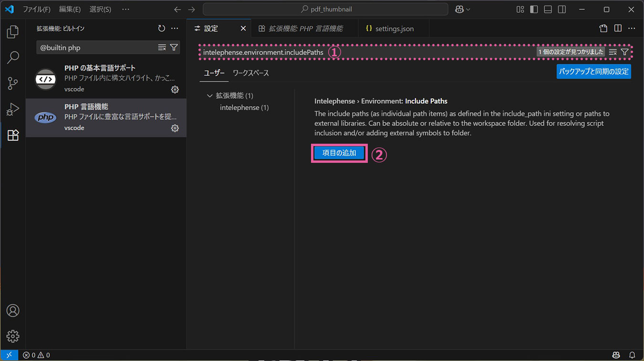Open the Source Control view
The image size is (644, 361).
point(13,84)
